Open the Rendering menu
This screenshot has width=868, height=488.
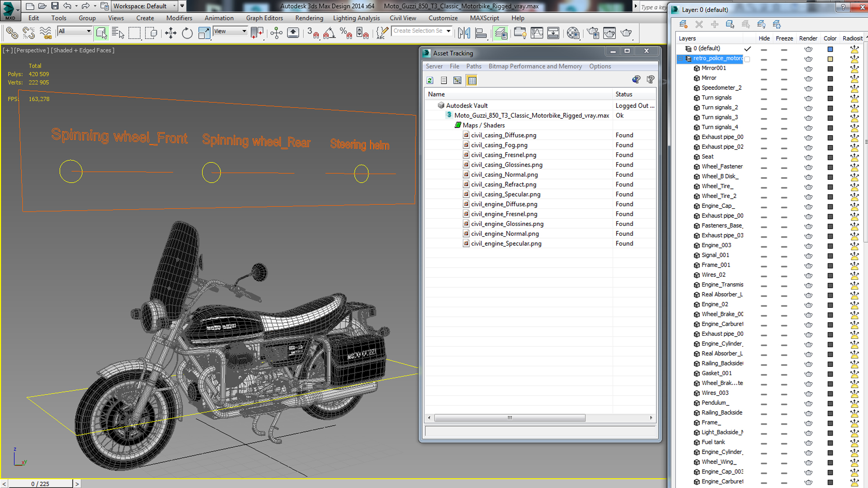pyautogui.click(x=309, y=18)
